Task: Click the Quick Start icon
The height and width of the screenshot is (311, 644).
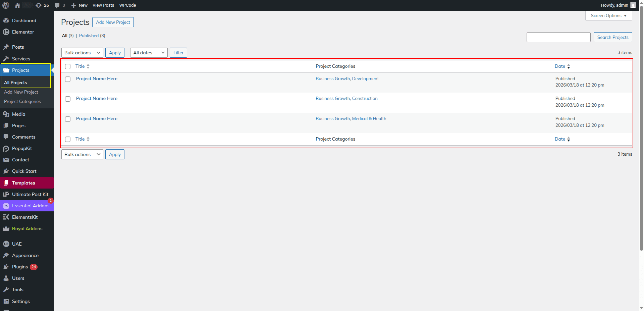Action: 6,171
